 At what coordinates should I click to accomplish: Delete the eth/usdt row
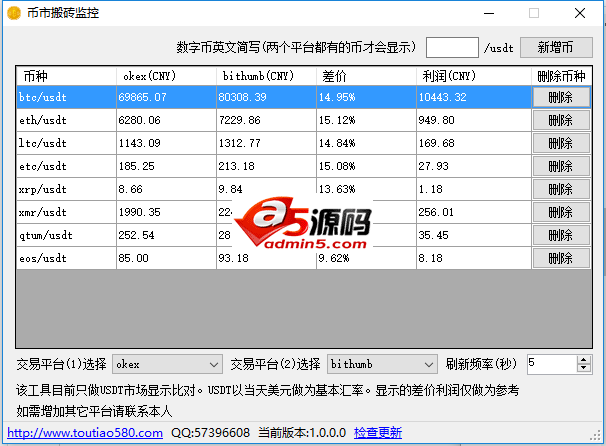point(561,120)
